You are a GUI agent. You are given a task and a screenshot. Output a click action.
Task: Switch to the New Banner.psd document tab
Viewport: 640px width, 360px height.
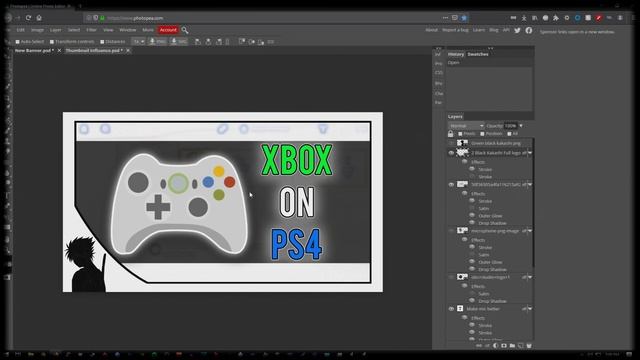pos(34,50)
